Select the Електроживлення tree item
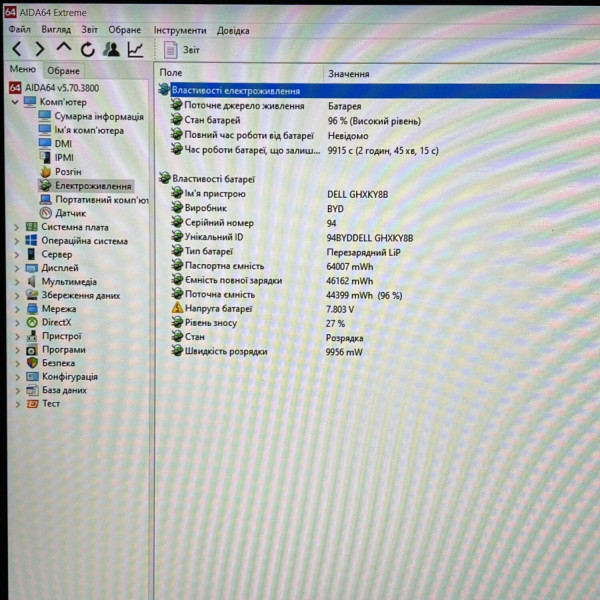600x600 pixels. click(86, 186)
